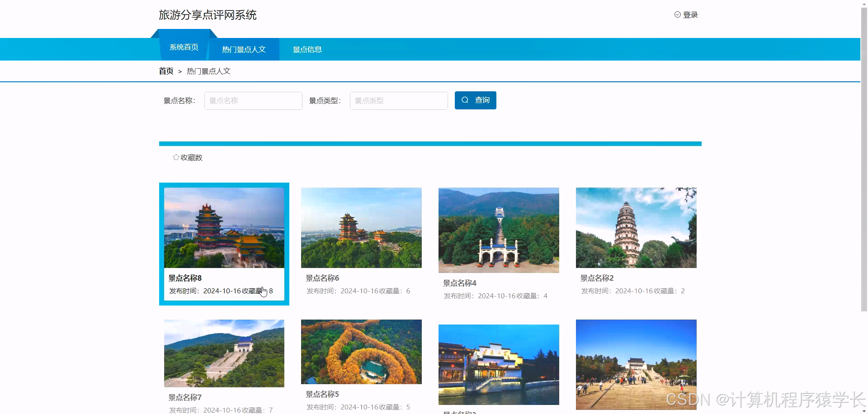Switch to the 系统首页 tab
The width and height of the screenshot is (868, 414).
tap(184, 47)
